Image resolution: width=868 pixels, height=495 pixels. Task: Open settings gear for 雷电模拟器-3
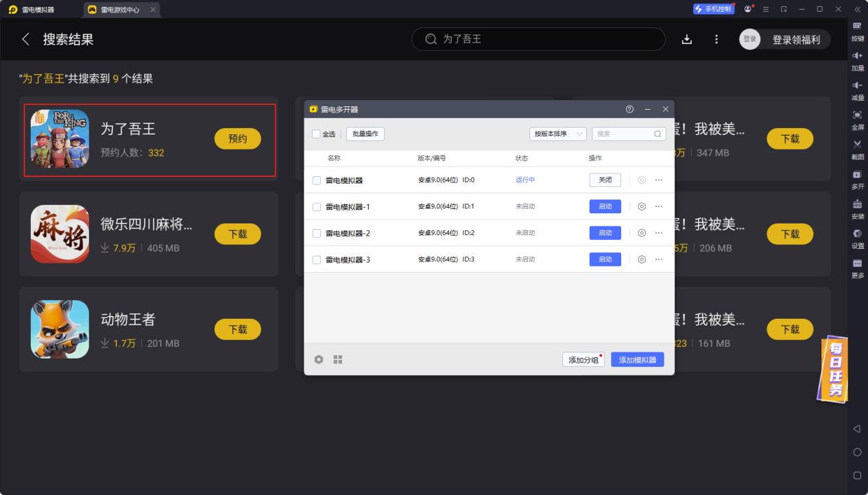coord(642,259)
